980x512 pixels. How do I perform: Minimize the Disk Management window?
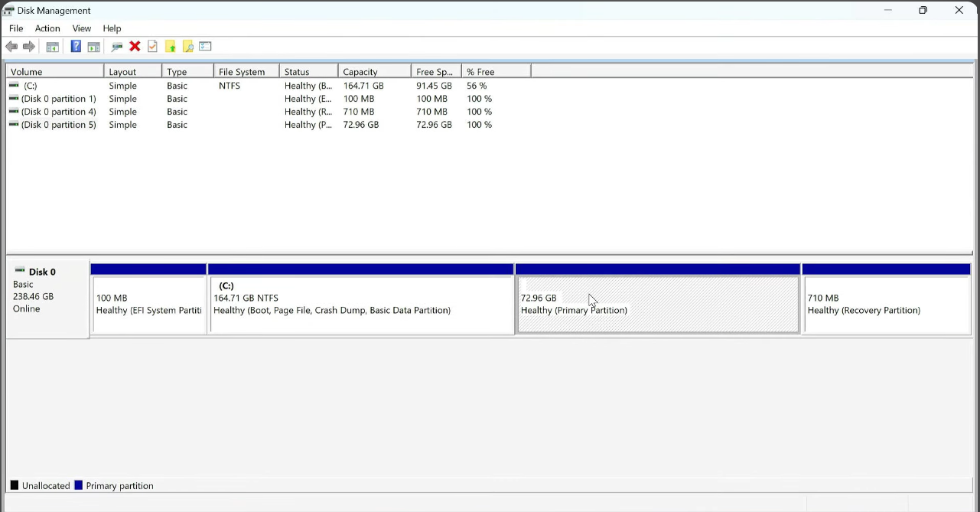(888, 11)
